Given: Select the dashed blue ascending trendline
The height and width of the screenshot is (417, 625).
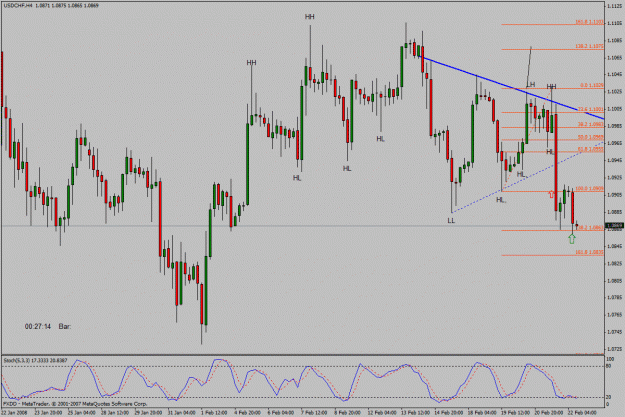Looking at the screenshot, I should [528, 177].
